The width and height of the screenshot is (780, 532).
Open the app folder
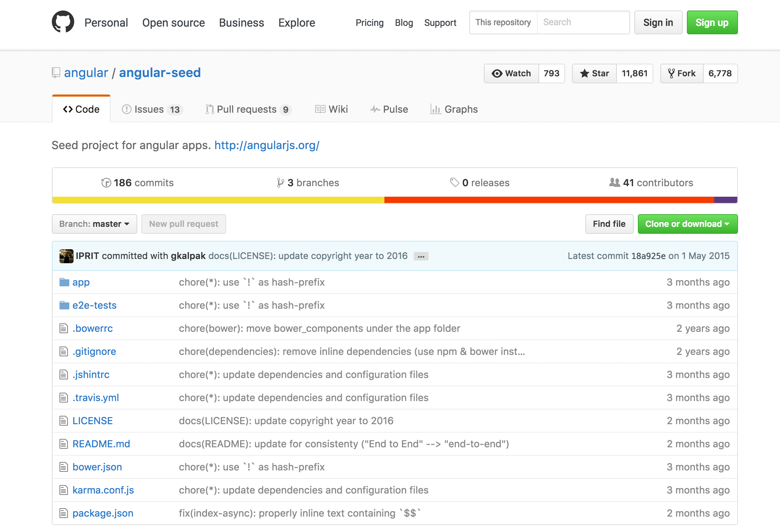[81, 282]
